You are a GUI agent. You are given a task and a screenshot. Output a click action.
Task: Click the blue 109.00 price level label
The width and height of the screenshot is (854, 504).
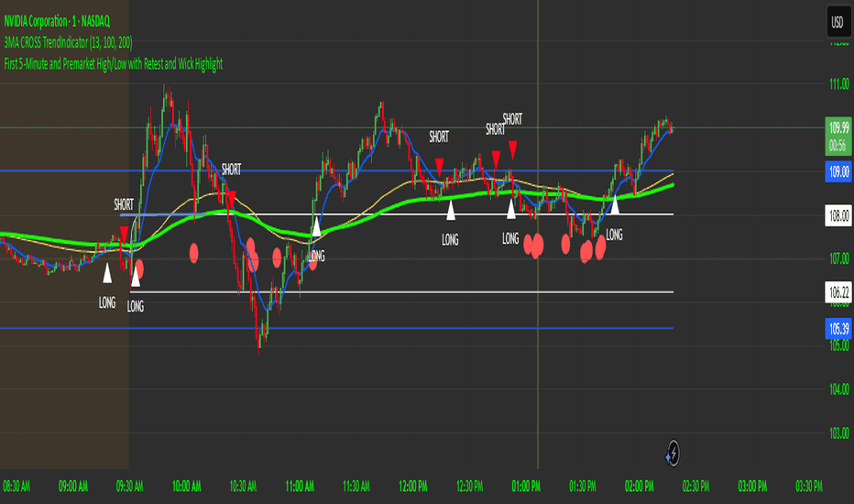[838, 171]
